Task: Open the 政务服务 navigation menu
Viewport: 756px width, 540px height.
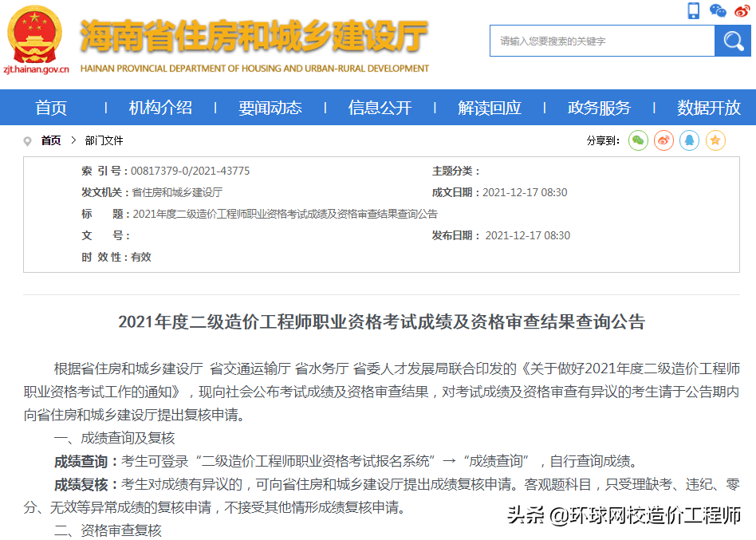Action: tap(599, 107)
